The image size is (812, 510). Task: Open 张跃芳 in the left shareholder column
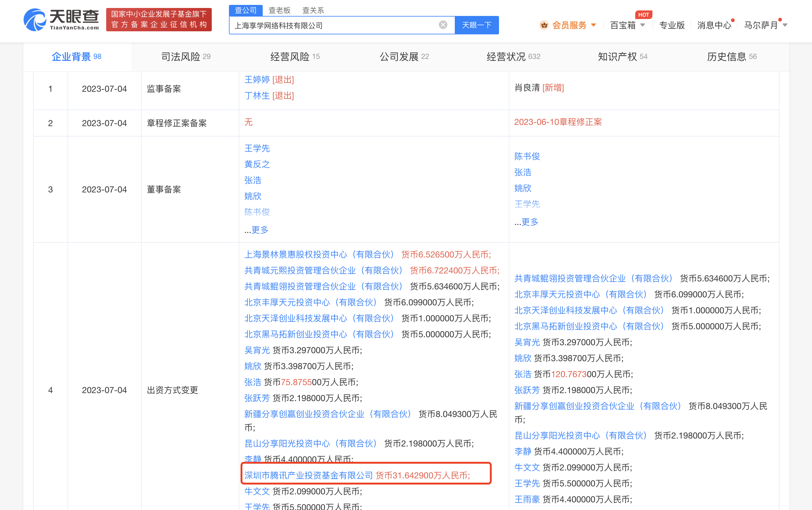pyautogui.click(x=257, y=398)
